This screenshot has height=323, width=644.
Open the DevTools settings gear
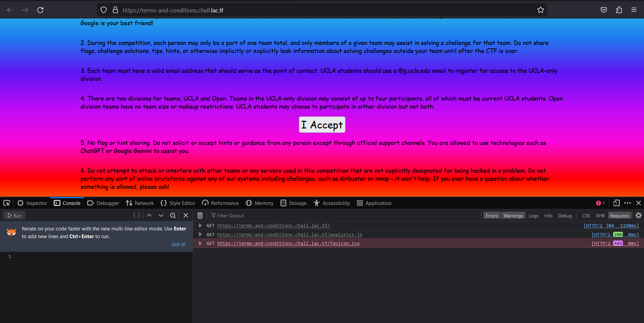tap(639, 215)
